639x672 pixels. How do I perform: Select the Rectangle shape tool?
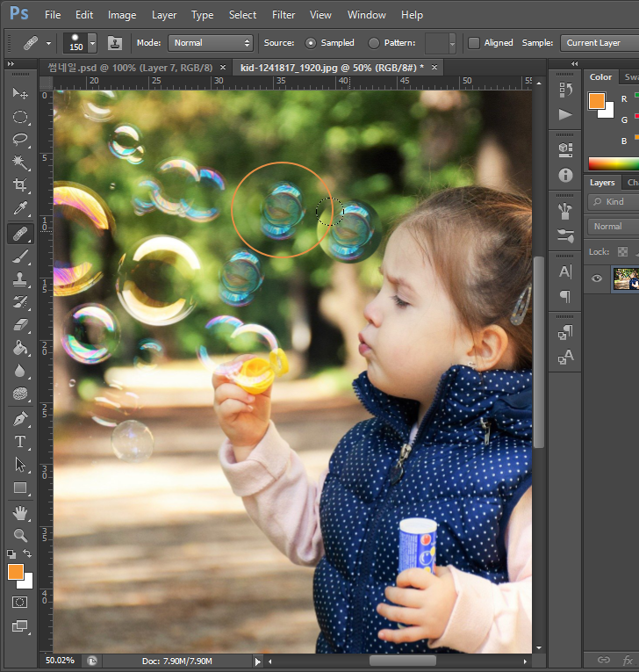19,488
